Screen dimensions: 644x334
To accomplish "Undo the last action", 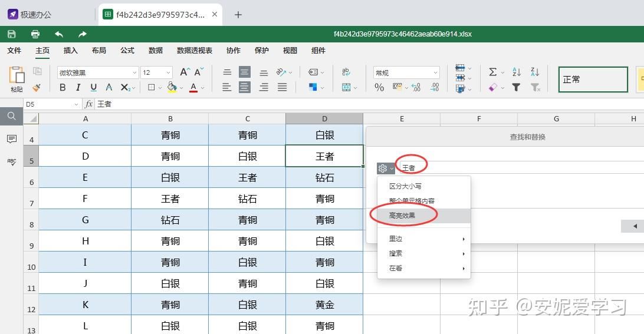I will [59, 34].
